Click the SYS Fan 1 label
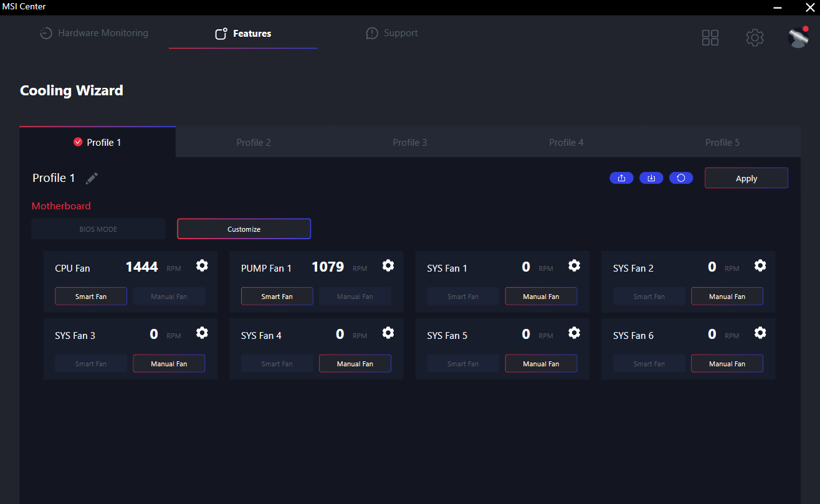 click(x=447, y=269)
